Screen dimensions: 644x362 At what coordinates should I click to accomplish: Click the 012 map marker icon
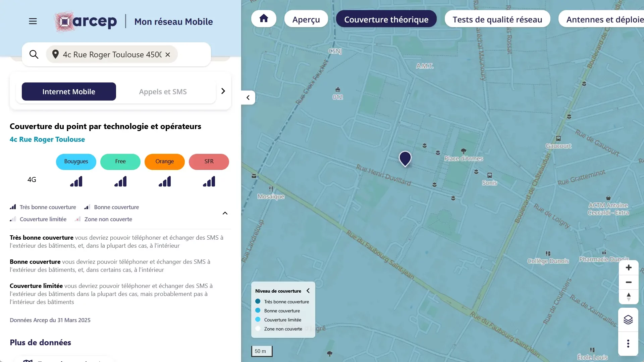(x=338, y=89)
